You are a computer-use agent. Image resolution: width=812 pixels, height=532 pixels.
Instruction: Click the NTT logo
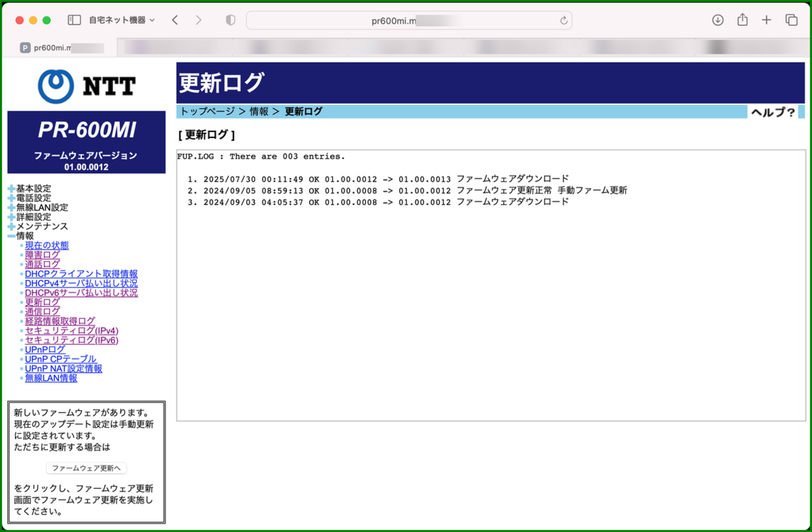click(87, 86)
